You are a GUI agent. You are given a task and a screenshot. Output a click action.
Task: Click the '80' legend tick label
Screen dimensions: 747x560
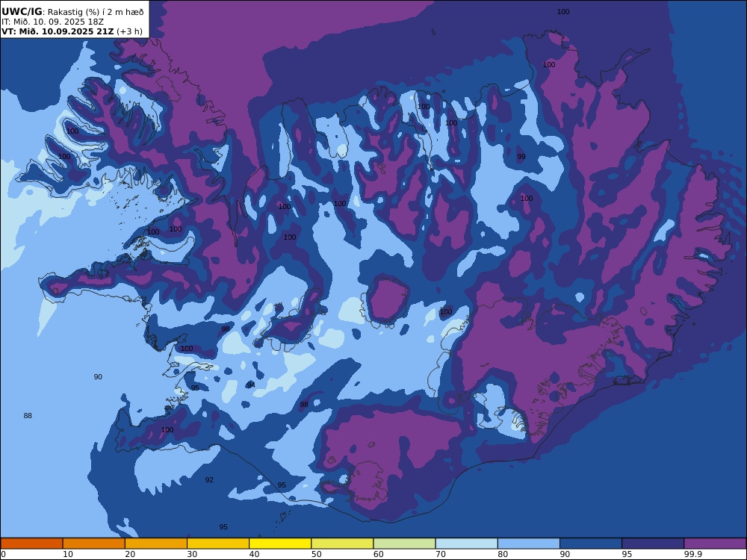pos(503,554)
